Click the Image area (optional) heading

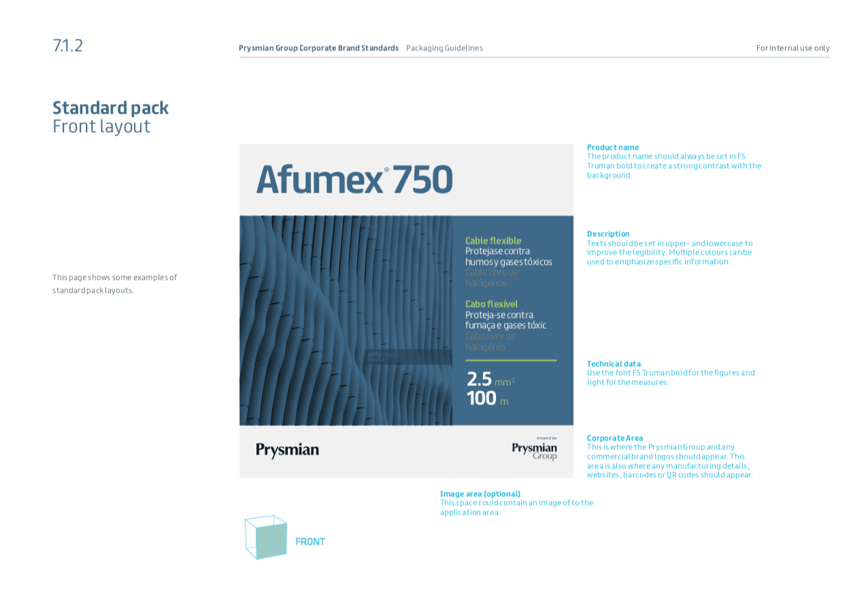coord(480,494)
